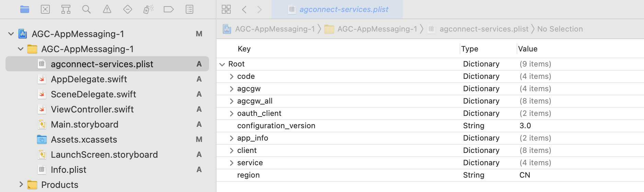The image size is (644, 192).
Task: Show the Issue navigator warning icon
Action: tap(107, 9)
